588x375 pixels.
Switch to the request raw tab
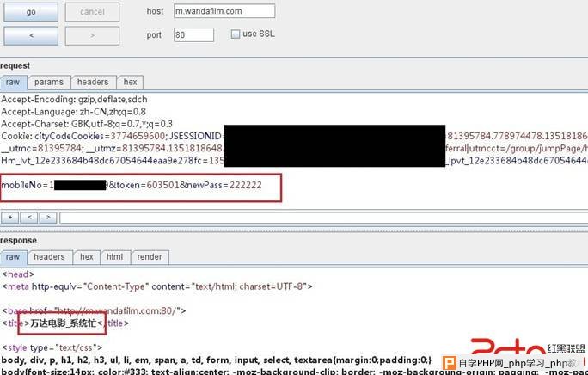13,83
